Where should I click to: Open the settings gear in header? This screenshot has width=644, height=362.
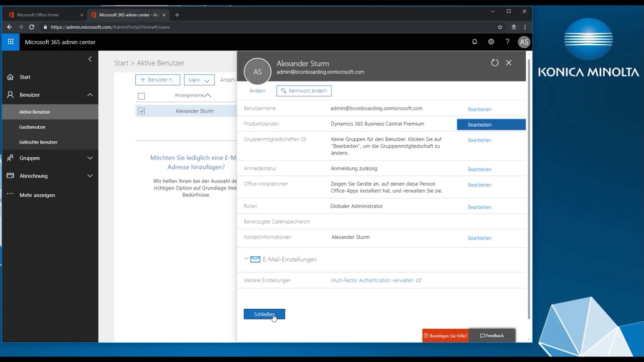(491, 42)
